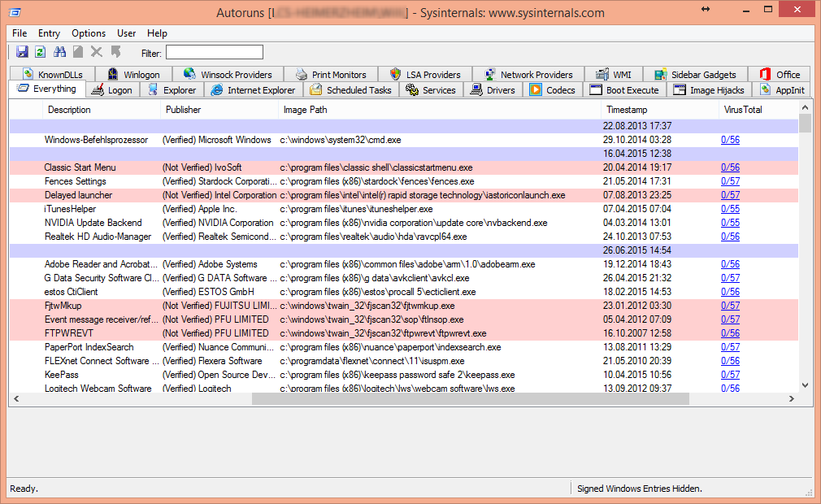The width and height of the screenshot is (821, 504).
Task: Open VirusTotal link for KeePass row
Action: click(x=730, y=375)
